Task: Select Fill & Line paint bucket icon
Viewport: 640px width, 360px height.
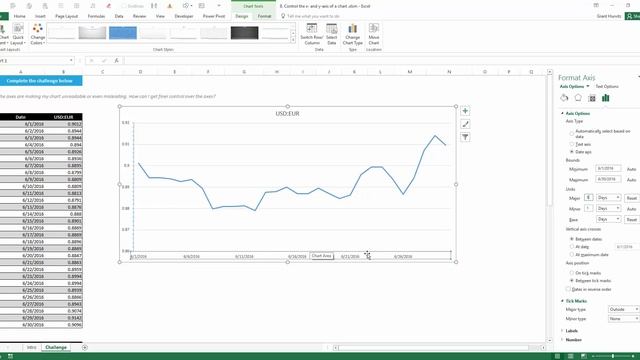Action: [x=564, y=98]
